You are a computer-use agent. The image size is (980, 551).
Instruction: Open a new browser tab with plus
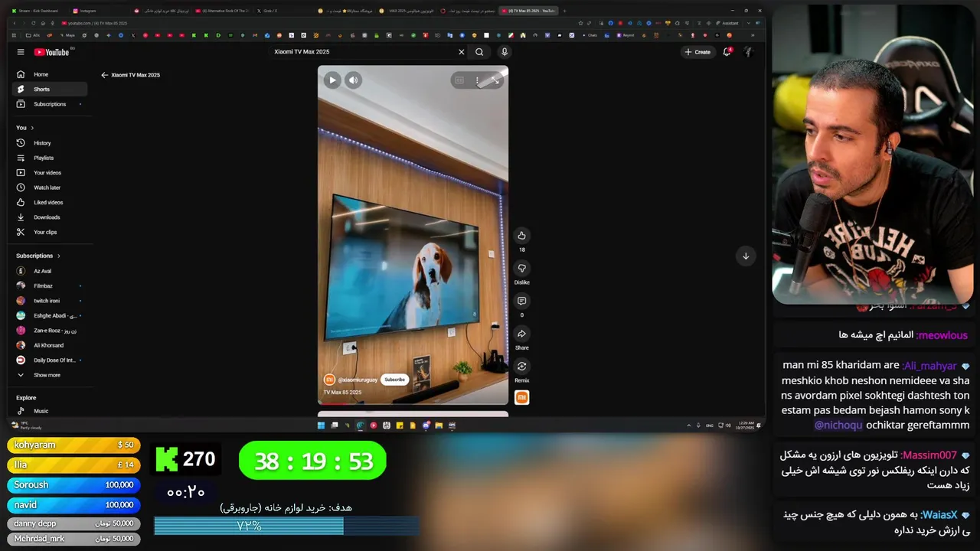564,11
